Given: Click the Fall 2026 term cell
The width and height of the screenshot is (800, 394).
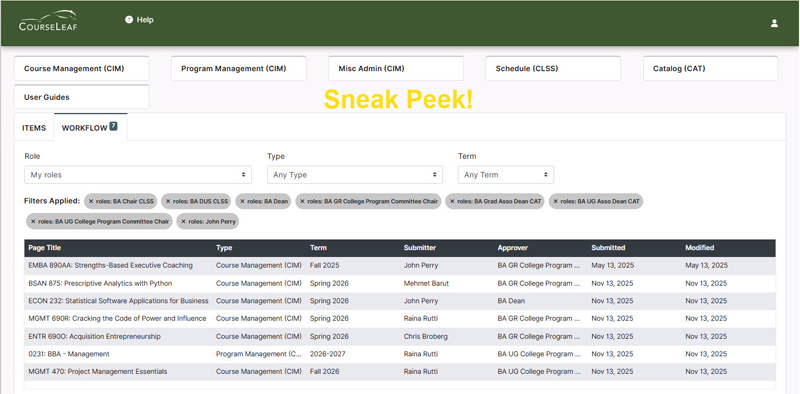Looking at the screenshot, I should pyautogui.click(x=324, y=372).
